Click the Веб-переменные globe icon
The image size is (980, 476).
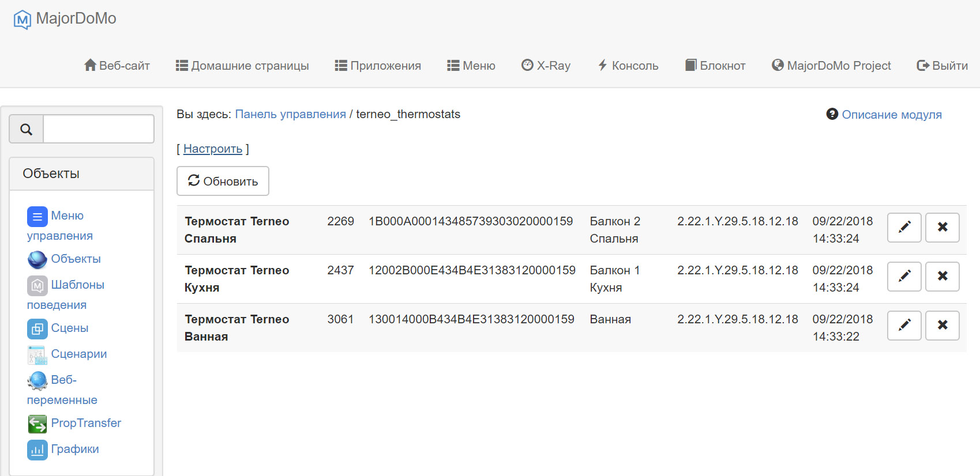click(x=37, y=381)
